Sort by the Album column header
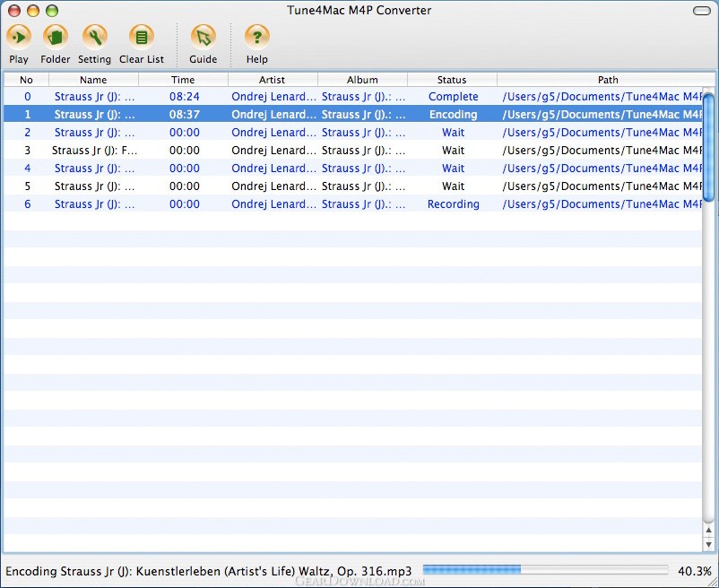 tap(362, 80)
